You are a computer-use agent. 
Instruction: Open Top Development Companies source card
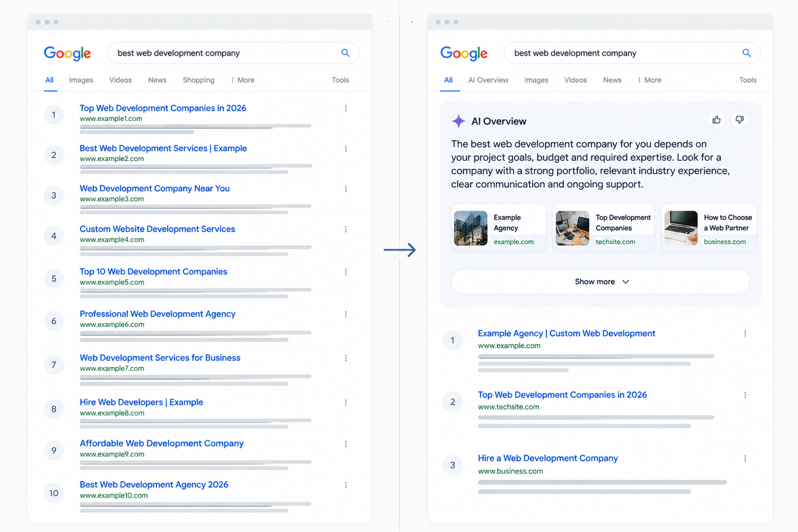[603, 228]
